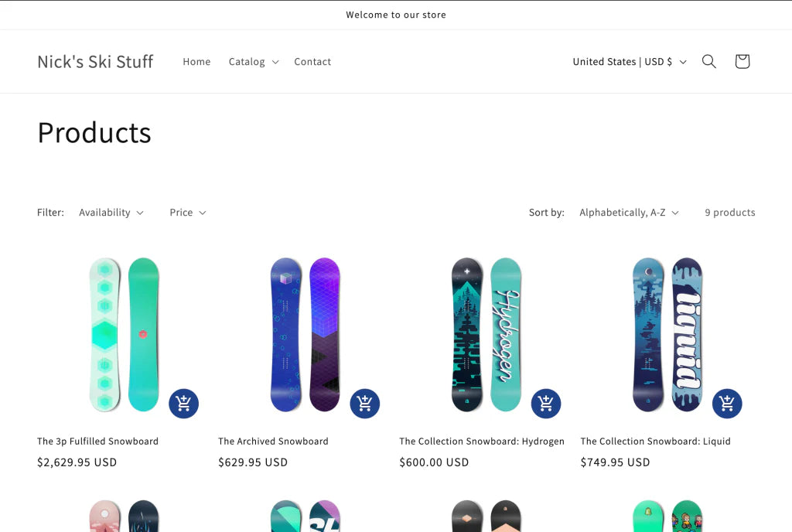Screen dimensions: 792x532
Task: Add Hydrogen snowboard to cart
Action: [x=546, y=404]
